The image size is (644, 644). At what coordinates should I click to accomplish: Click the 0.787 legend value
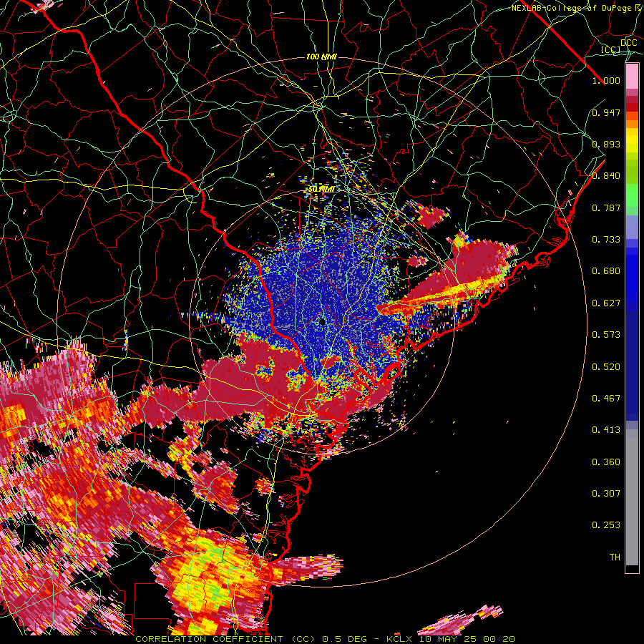(x=606, y=208)
